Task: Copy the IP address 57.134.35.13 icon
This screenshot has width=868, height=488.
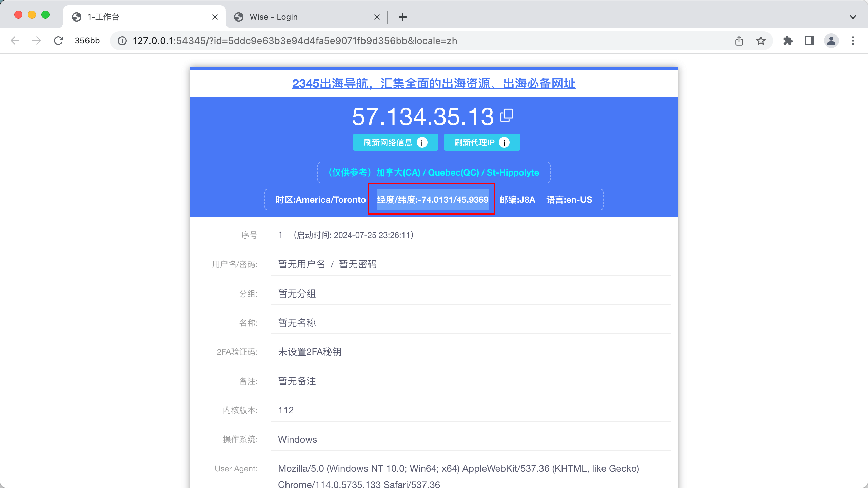Action: 507,116
